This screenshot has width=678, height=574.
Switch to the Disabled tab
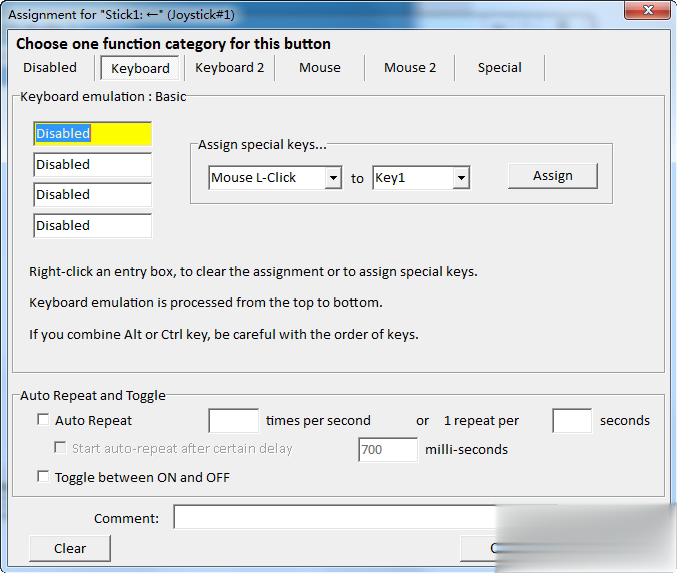[x=50, y=68]
